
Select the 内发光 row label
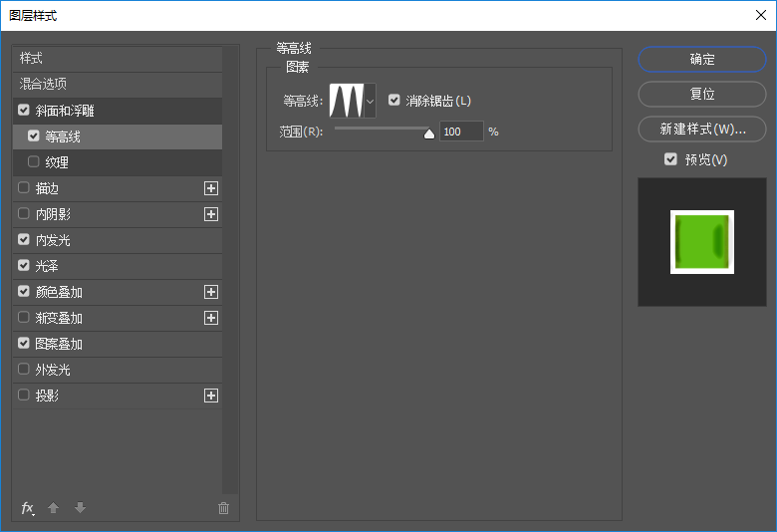click(x=53, y=240)
